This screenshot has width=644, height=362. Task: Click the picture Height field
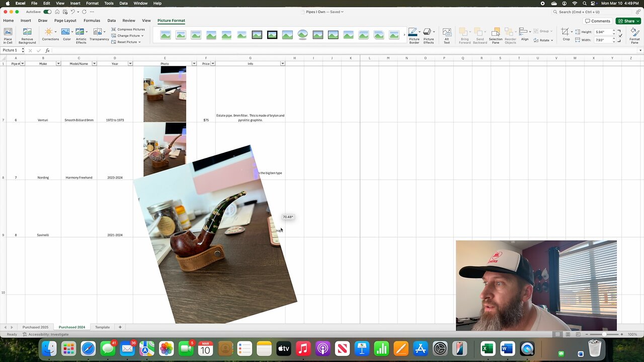point(603,32)
